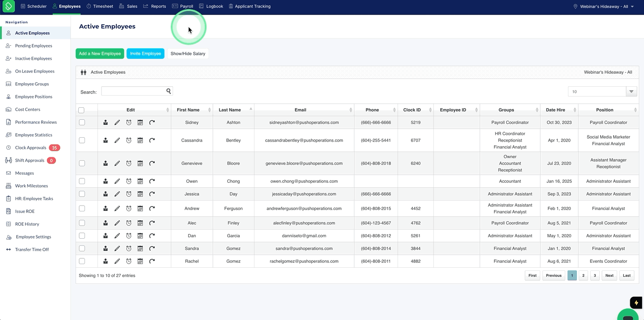Open the Webinar's Hideaway - All location dropdown
Viewport: 644px width, 320px height.
pos(604,7)
